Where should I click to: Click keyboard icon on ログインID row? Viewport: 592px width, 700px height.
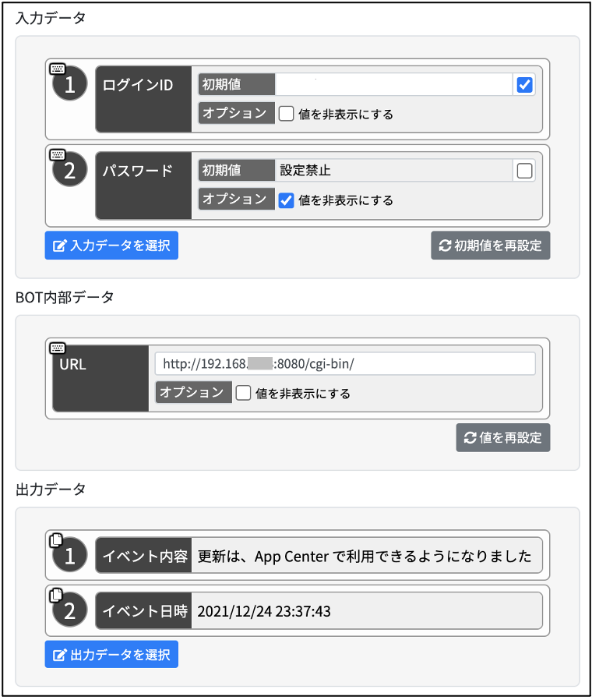58,69
